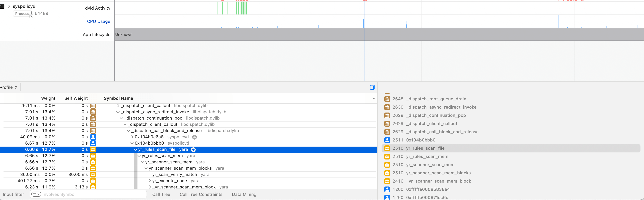Select the CPU Usage track label
644x200 pixels.
(x=98, y=21)
